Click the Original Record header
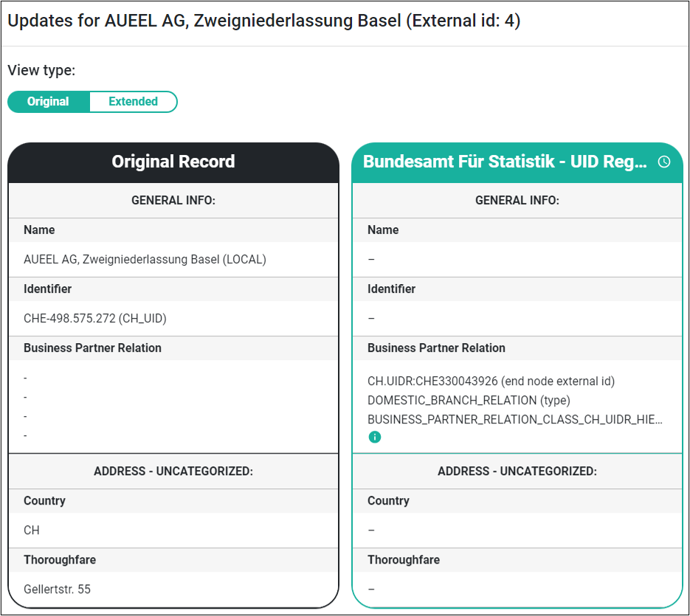The width and height of the screenshot is (690, 616). point(173,162)
